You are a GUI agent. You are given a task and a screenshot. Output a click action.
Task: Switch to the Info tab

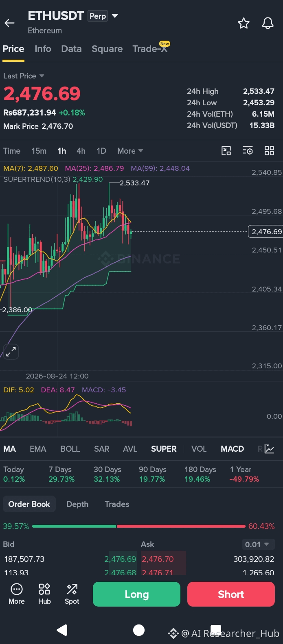click(43, 49)
